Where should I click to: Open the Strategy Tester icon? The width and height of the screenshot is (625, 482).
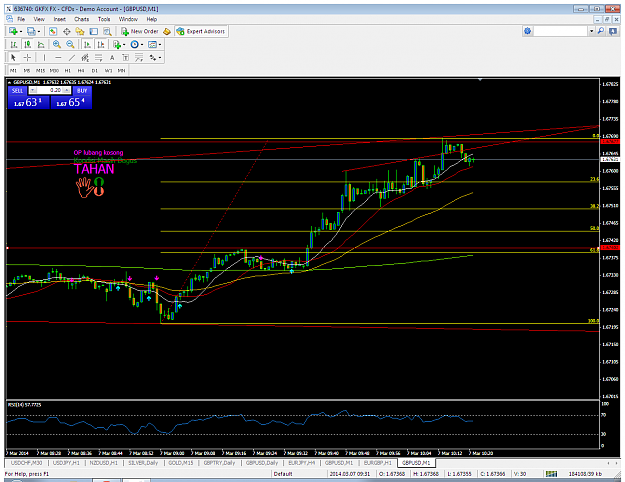coord(107,31)
